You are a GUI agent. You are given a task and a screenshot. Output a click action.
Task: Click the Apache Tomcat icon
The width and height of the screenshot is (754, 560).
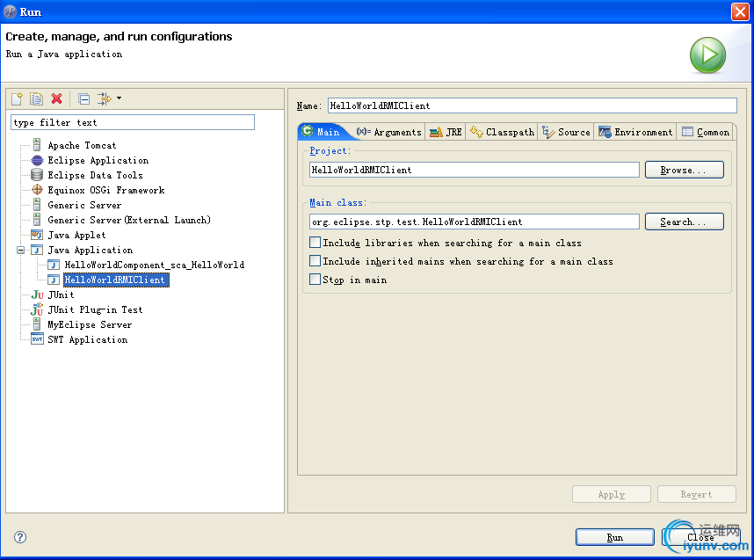37,145
